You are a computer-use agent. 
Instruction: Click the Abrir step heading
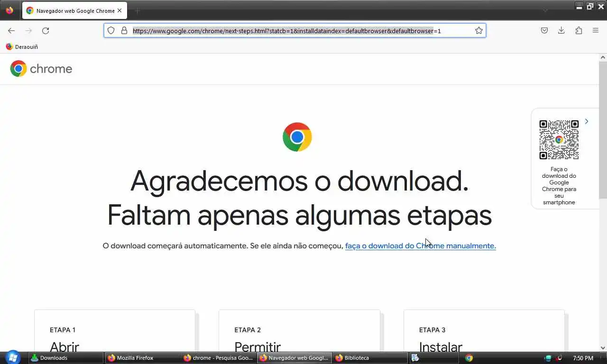pos(64,346)
